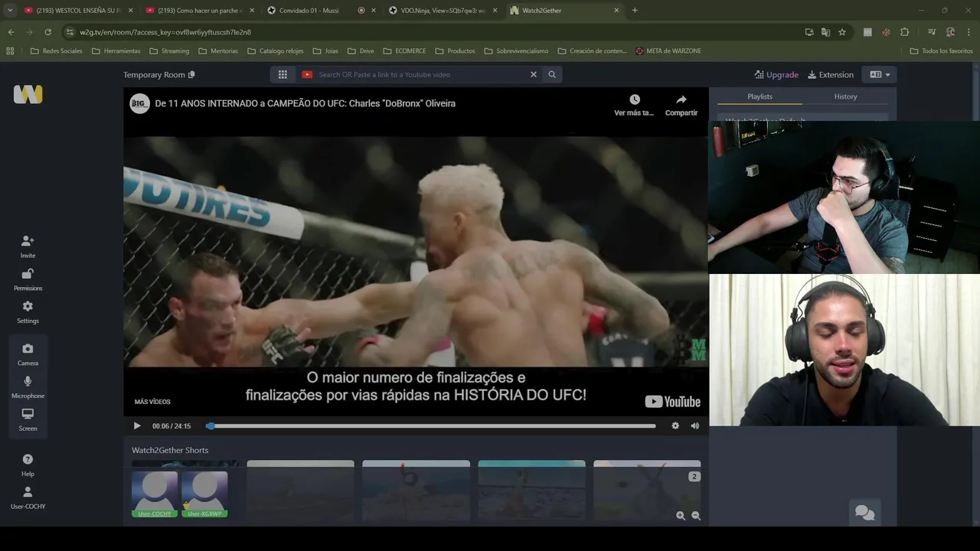Image resolution: width=980 pixels, height=551 pixels.
Task: Open the layout dropdown menu
Action: coord(880,74)
